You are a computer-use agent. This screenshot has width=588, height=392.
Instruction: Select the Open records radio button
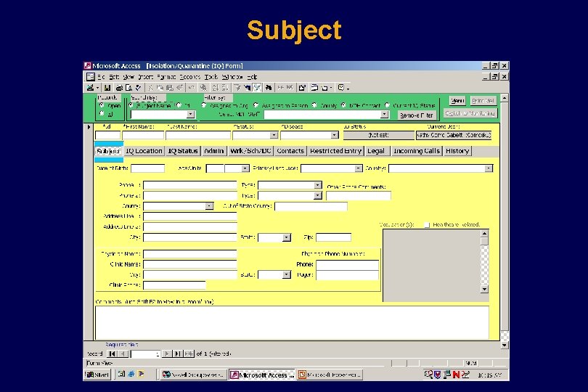tap(102, 105)
